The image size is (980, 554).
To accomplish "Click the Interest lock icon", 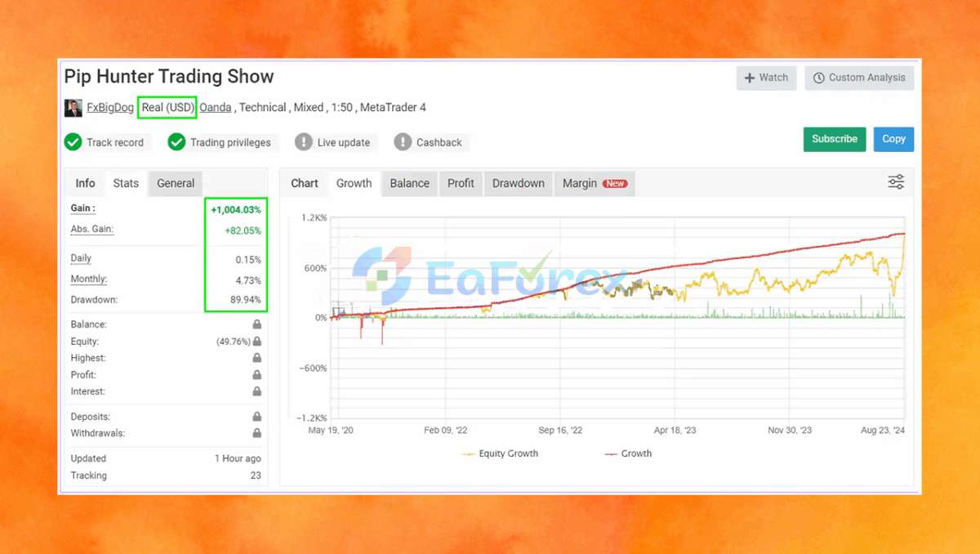I will pos(257,391).
